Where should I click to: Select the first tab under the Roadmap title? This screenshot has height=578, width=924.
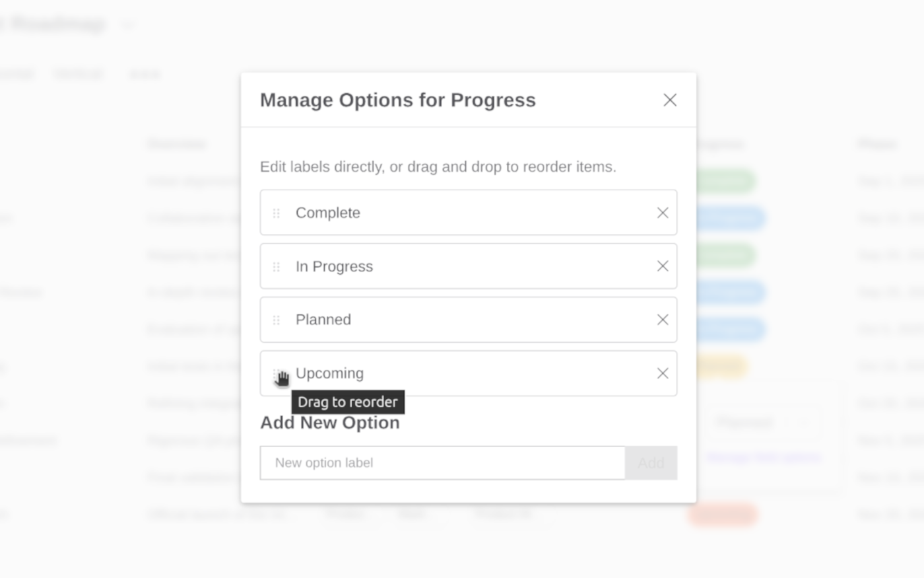(16, 73)
